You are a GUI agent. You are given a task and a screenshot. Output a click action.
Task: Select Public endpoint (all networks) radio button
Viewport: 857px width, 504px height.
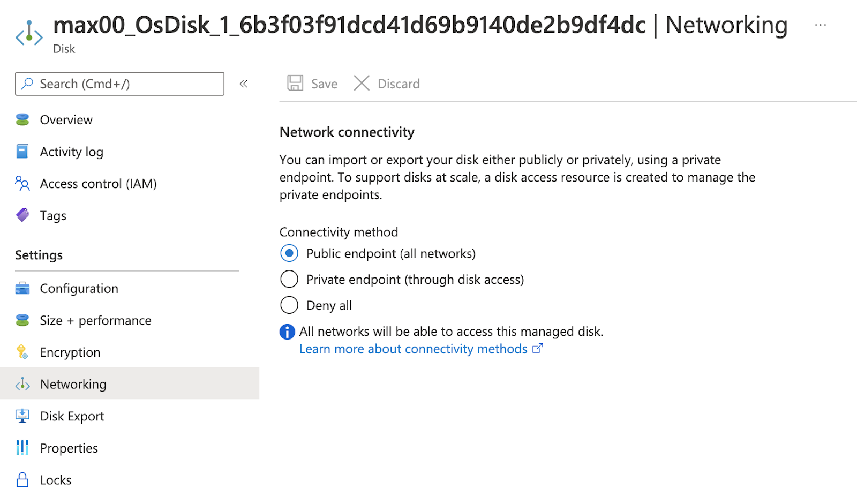(289, 253)
